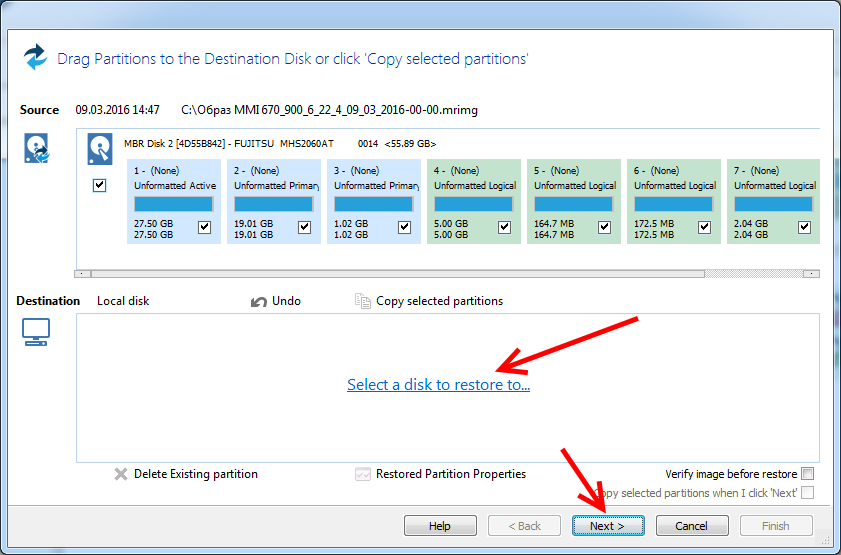This screenshot has height=555, width=841.
Task: Toggle checkbox for partition 4 (5.00 GB)
Action: (504, 227)
